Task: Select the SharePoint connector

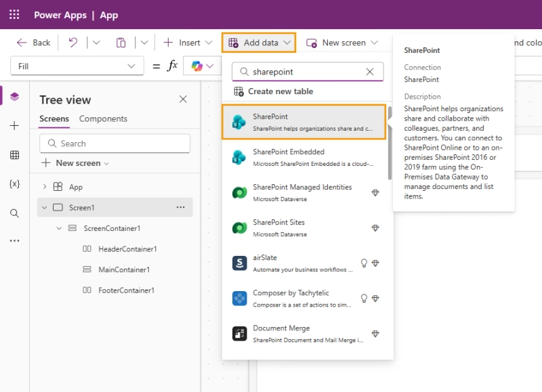Action: point(304,122)
